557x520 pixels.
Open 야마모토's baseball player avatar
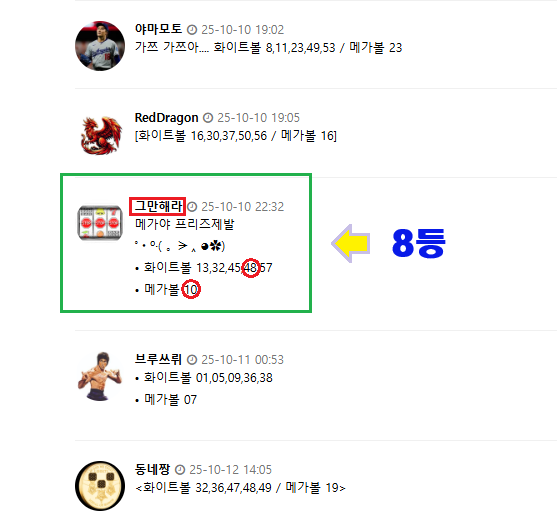pos(100,46)
